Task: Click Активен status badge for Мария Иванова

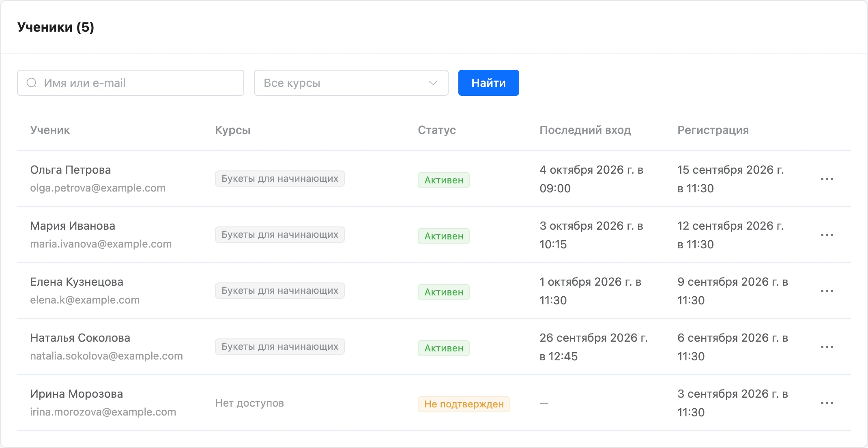Action: coord(444,236)
